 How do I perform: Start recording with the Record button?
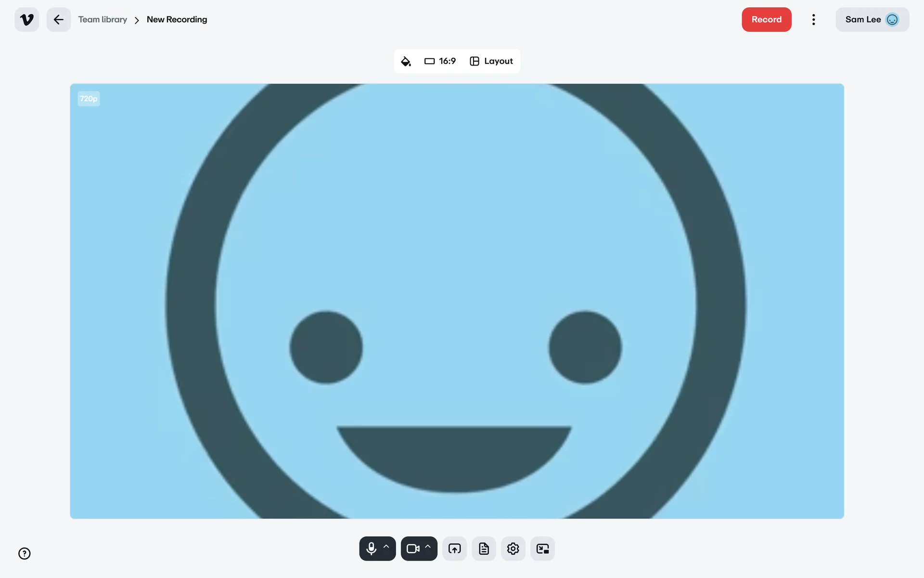coord(766,20)
